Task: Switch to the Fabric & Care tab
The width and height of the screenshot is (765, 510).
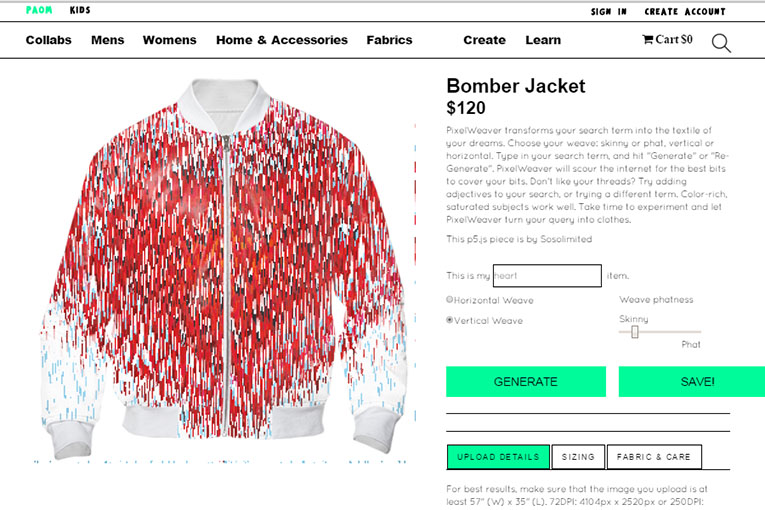Action: pyautogui.click(x=654, y=457)
